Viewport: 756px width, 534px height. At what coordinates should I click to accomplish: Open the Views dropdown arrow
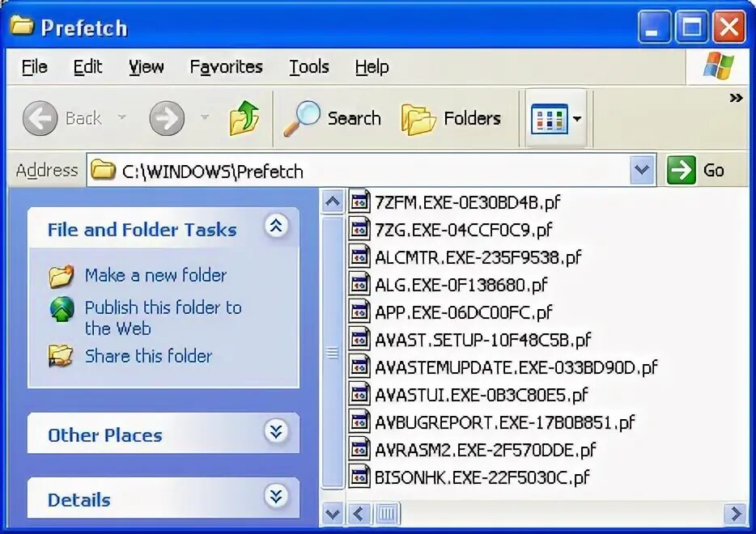point(577,119)
